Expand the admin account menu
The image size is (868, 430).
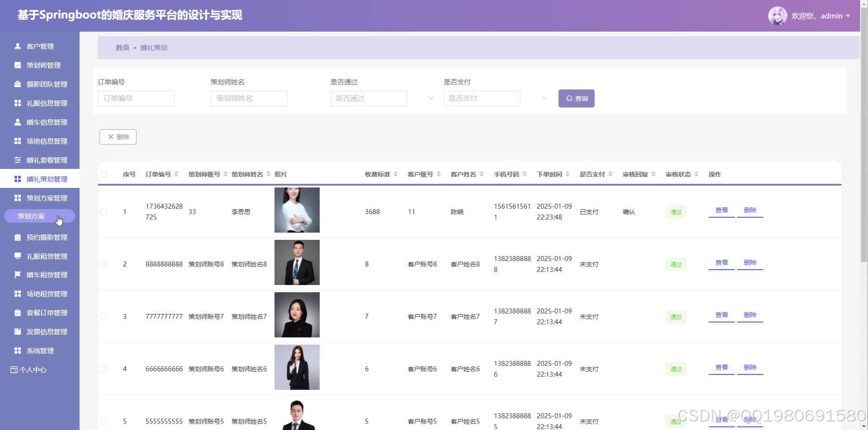[x=849, y=15]
